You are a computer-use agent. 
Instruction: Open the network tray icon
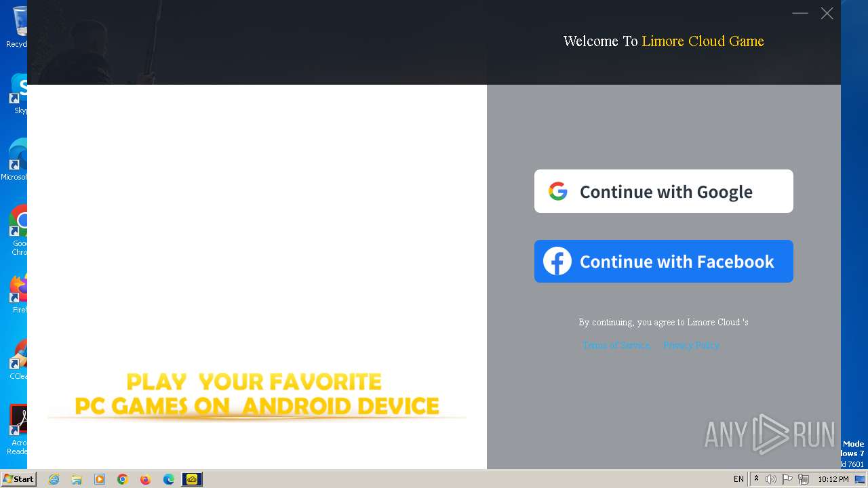click(x=804, y=479)
